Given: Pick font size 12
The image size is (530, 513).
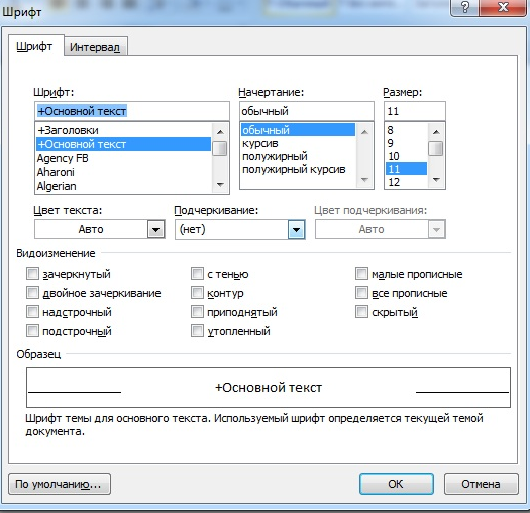Looking at the screenshot, I should pyautogui.click(x=406, y=182).
